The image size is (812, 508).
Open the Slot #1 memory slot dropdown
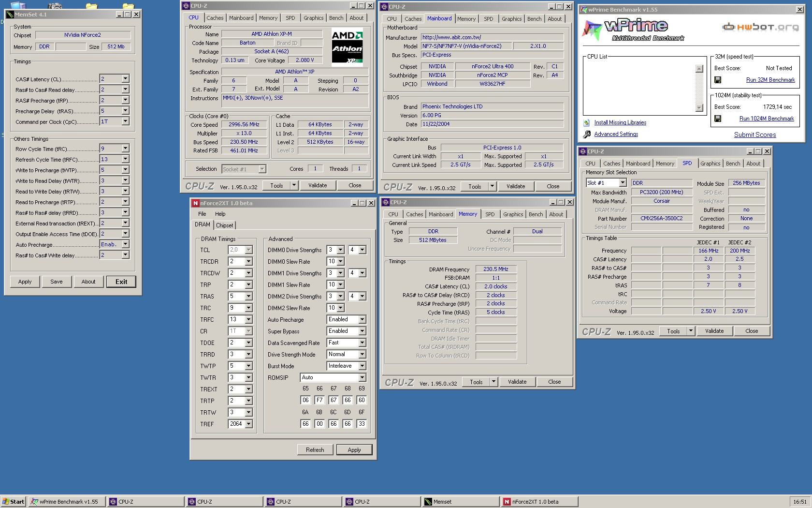[x=623, y=183]
